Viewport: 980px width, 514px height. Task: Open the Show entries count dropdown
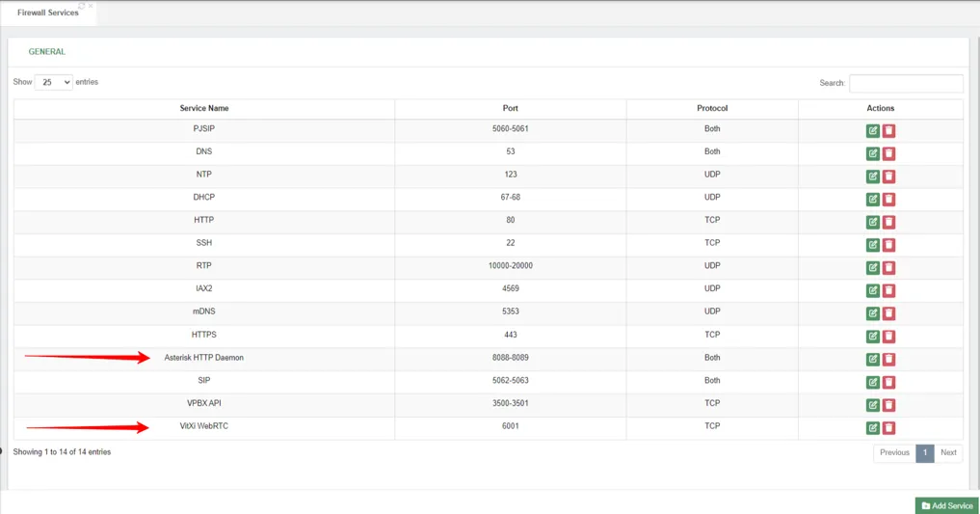click(53, 82)
